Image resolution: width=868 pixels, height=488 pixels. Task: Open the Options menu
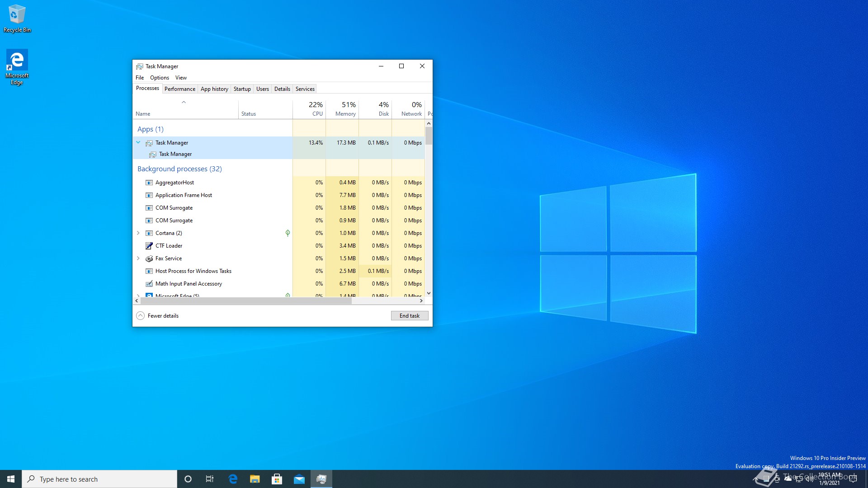pos(160,78)
